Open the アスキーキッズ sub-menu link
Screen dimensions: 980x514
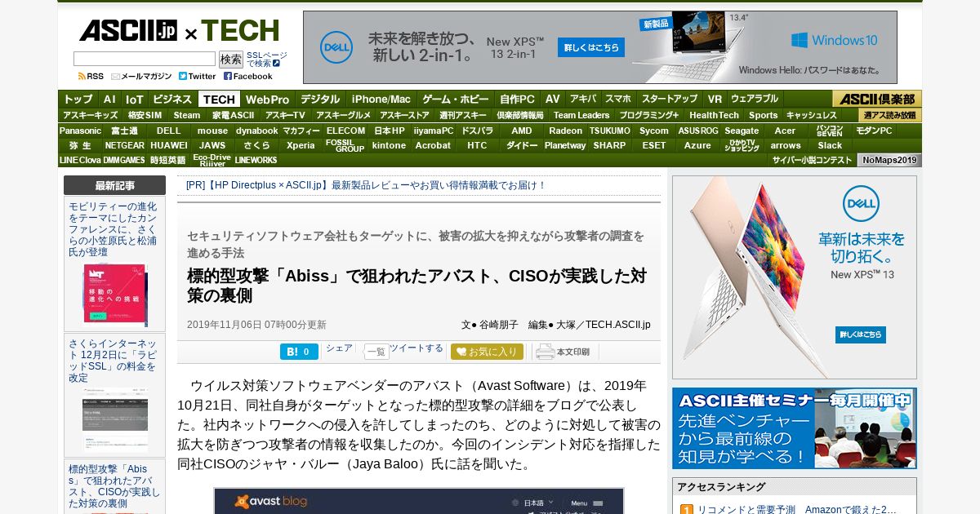tap(91, 115)
